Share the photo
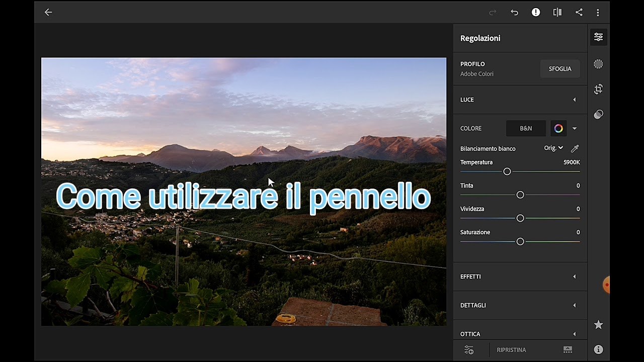The image size is (644, 362). [579, 13]
